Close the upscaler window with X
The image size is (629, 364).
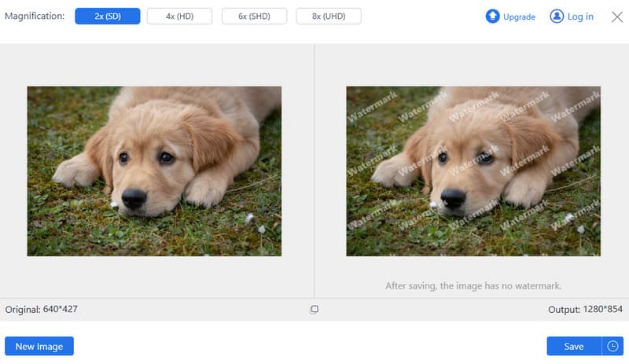point(617,17)
